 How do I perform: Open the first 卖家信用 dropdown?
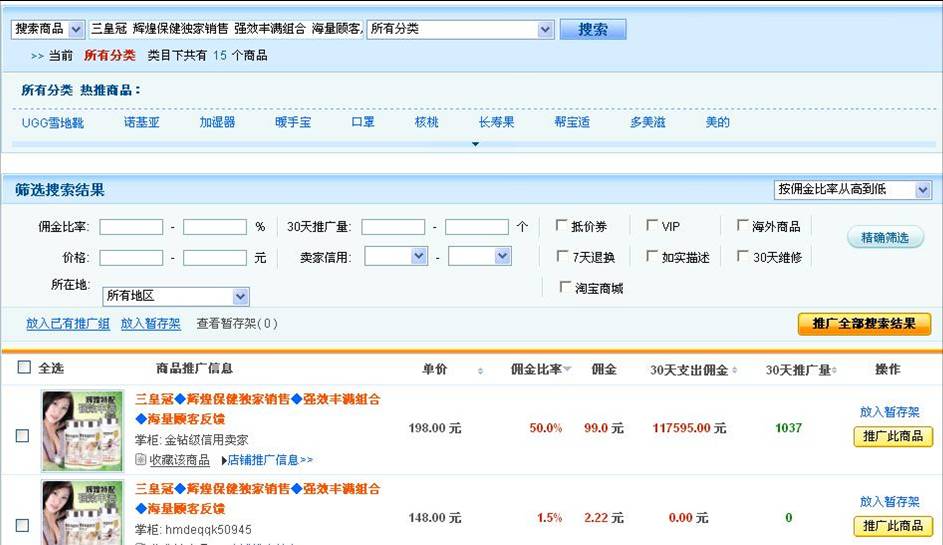[396, 257]
